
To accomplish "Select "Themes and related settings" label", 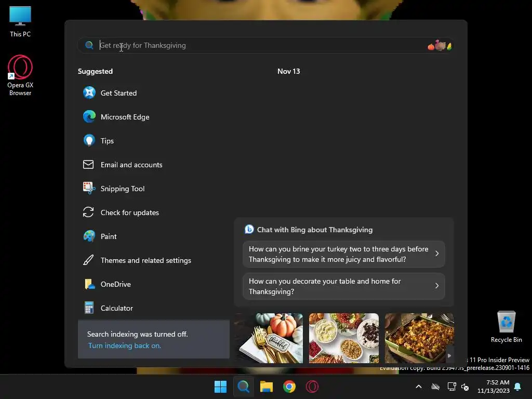I will click(x=146, y=261).
